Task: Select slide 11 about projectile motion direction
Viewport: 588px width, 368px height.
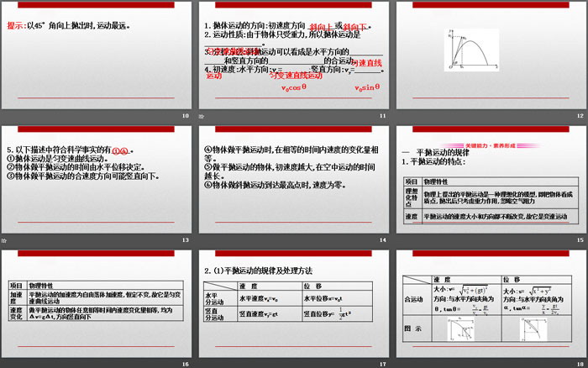Action: point(294,55)
